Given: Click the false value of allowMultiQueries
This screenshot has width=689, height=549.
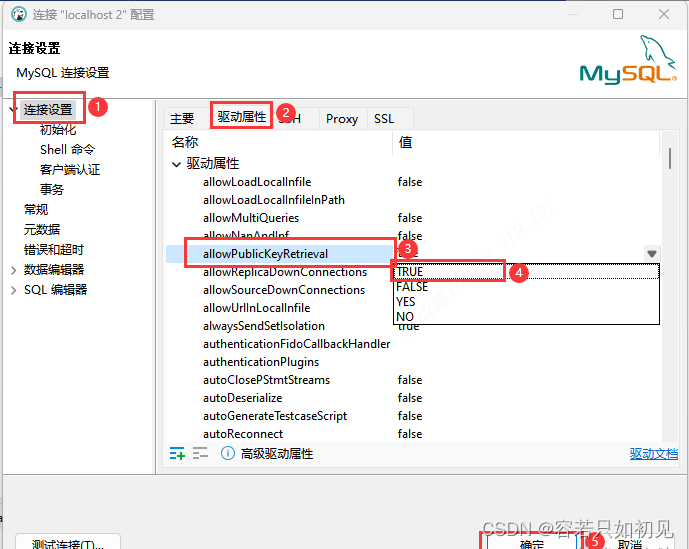Looking at the screenshot, I should 410,218.
